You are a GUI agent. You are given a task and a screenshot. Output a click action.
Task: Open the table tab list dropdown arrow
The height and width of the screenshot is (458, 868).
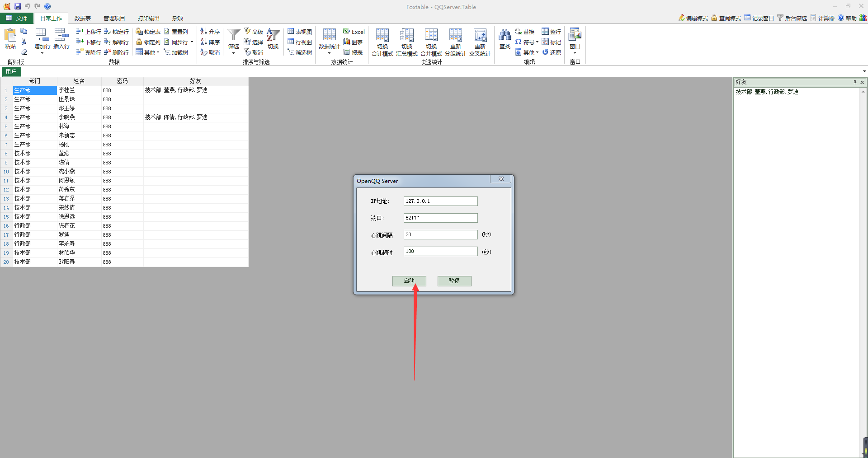864,71
